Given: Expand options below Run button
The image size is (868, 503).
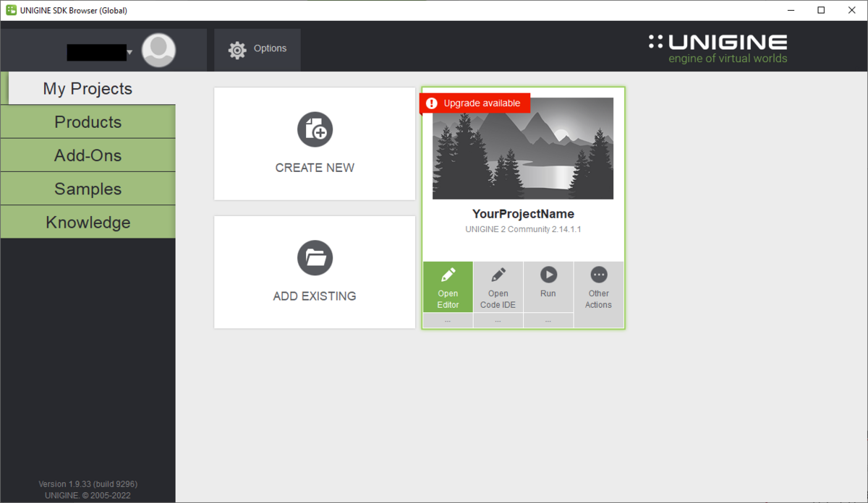Looking at the screenshot, I should point(548,320).
